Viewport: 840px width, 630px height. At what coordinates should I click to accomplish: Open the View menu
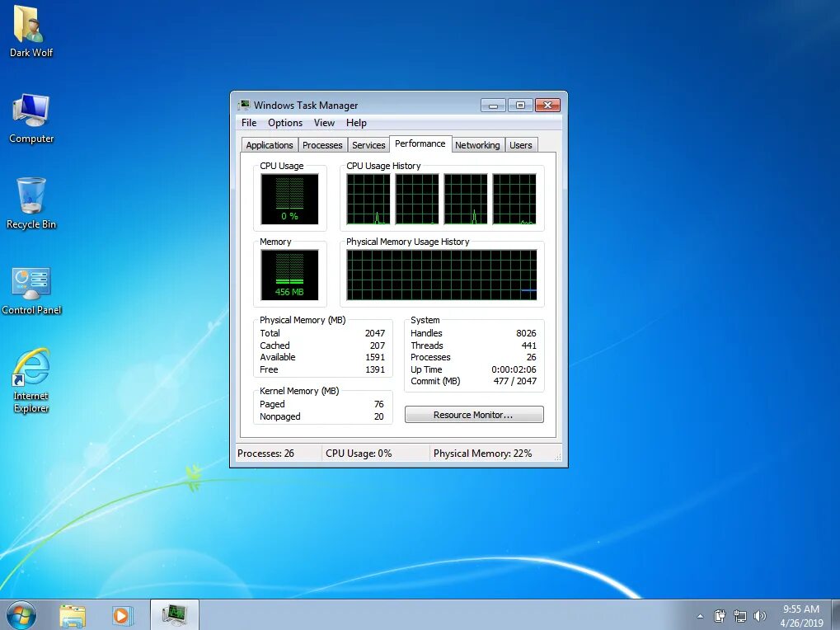coord(324,123)
